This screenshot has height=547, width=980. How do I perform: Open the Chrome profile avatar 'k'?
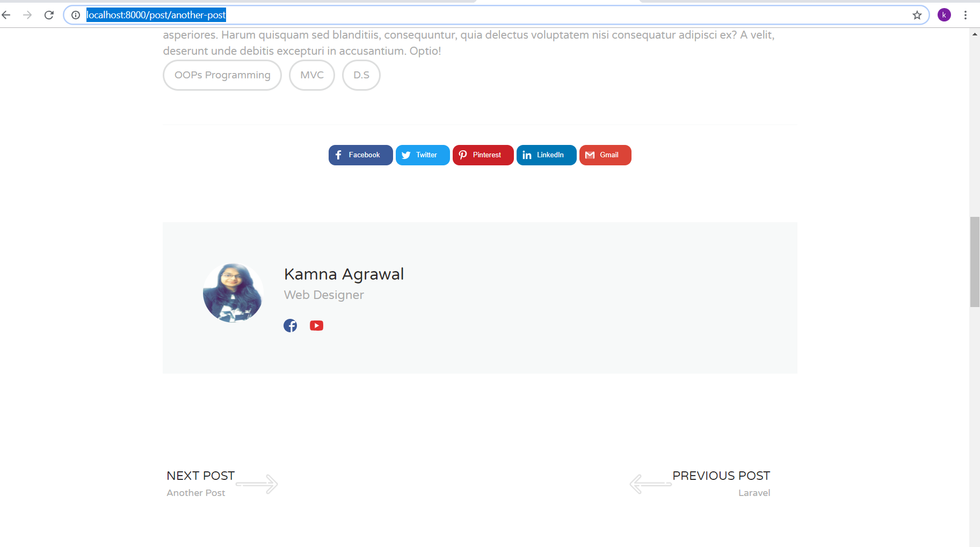943,14
